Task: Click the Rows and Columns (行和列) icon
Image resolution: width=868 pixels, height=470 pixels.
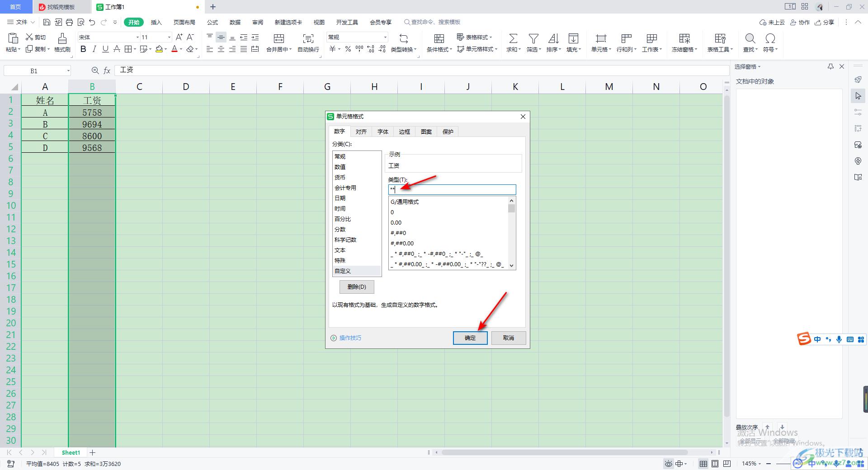Action: [x=626, y=38]
